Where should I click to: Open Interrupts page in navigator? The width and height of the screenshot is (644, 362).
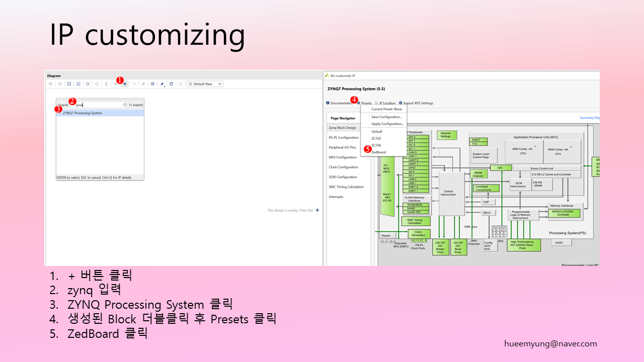[336, 197]
